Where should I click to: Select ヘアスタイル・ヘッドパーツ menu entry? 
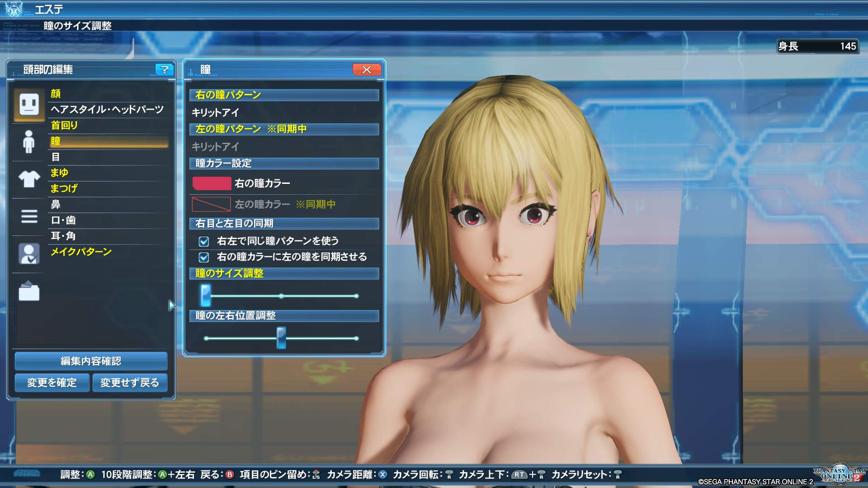(107, 109)
